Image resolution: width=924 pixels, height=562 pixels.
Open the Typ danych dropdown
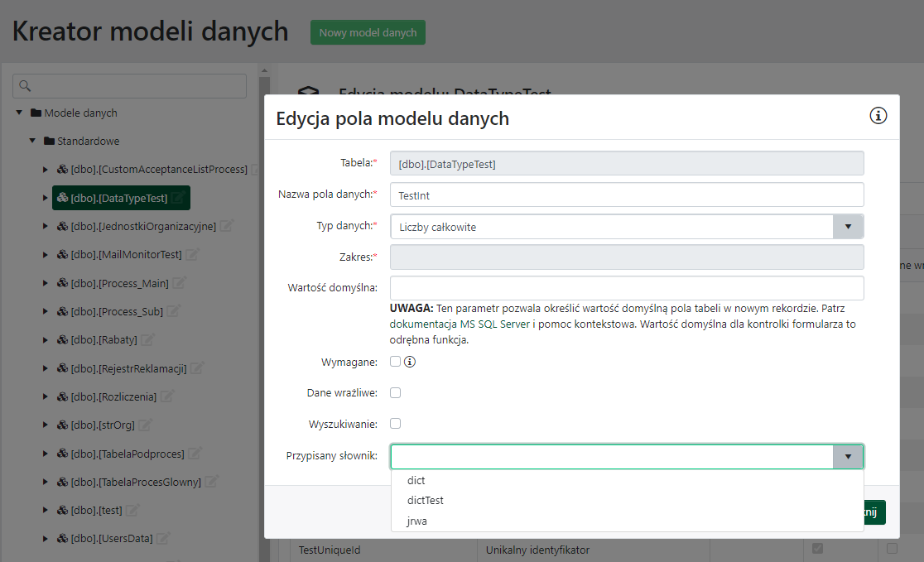(x=848, y=226)
